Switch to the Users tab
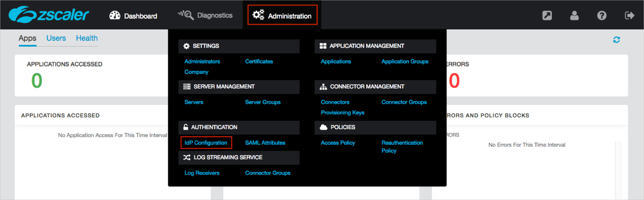 point(56,38)
